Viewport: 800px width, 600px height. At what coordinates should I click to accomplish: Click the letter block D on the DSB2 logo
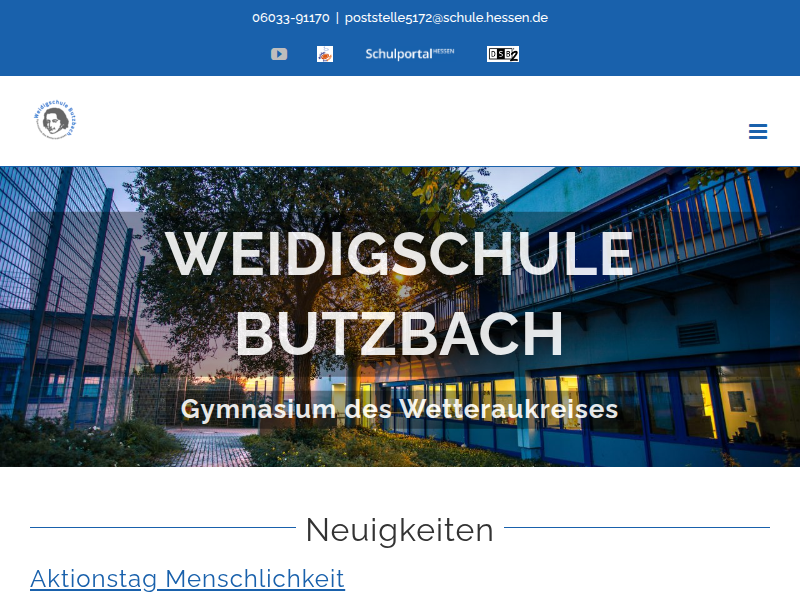(x=492, y=54)
